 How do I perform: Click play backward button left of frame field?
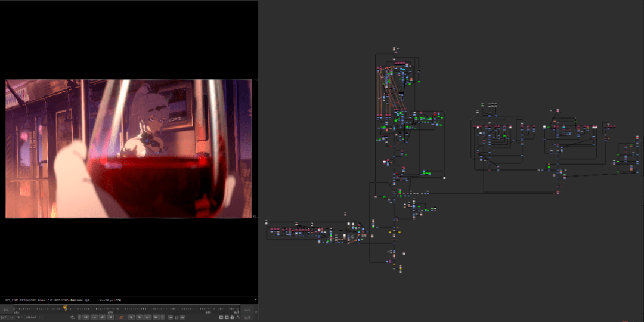110,317
